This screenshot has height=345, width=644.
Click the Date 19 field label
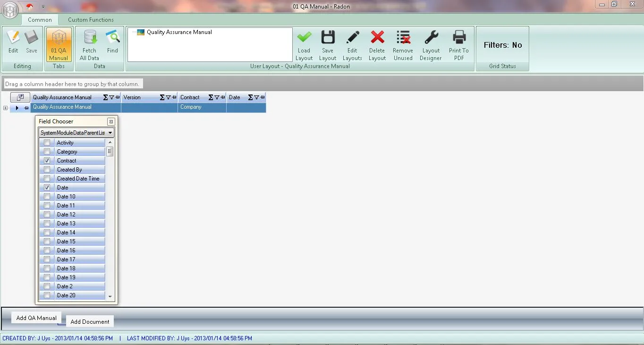coord(66,277)
